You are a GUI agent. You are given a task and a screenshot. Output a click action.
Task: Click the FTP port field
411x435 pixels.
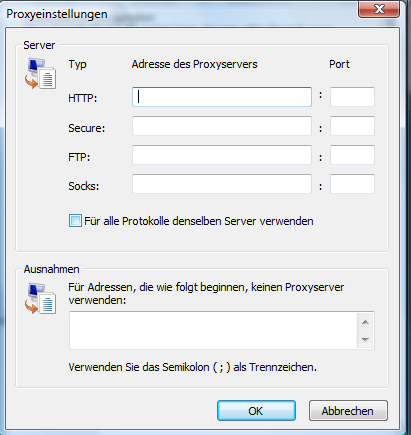pos(352,155)
